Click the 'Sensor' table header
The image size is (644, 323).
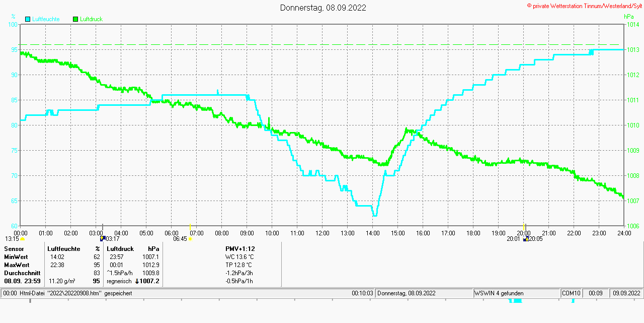tap(14, 249)
